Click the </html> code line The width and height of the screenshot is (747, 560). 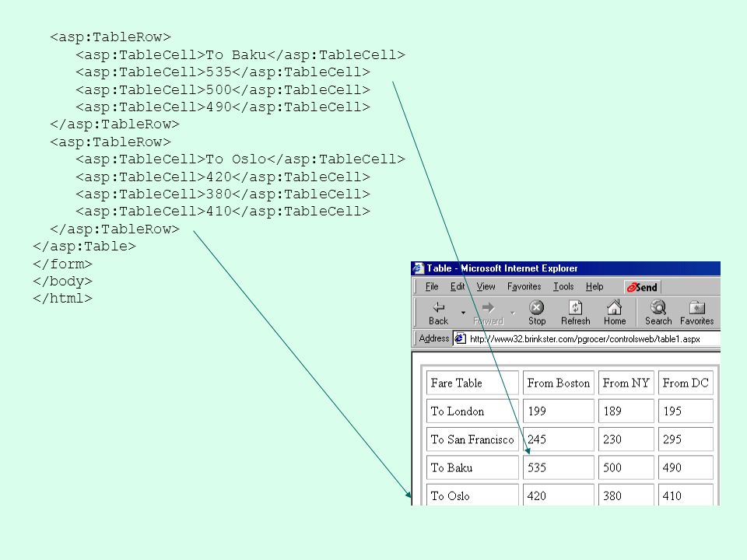(x=62, y=299)
